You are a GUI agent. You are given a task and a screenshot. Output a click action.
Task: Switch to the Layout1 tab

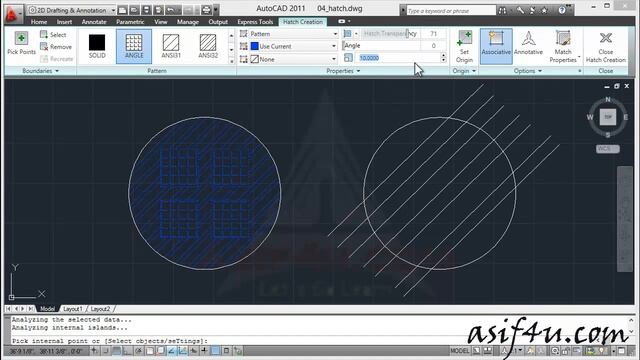tap(73, 309)
